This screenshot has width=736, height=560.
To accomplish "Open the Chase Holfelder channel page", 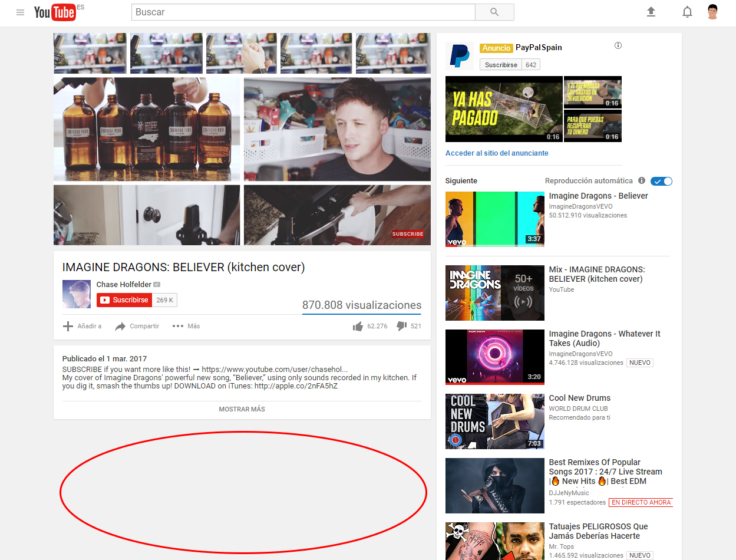I will tap(124, 284).
